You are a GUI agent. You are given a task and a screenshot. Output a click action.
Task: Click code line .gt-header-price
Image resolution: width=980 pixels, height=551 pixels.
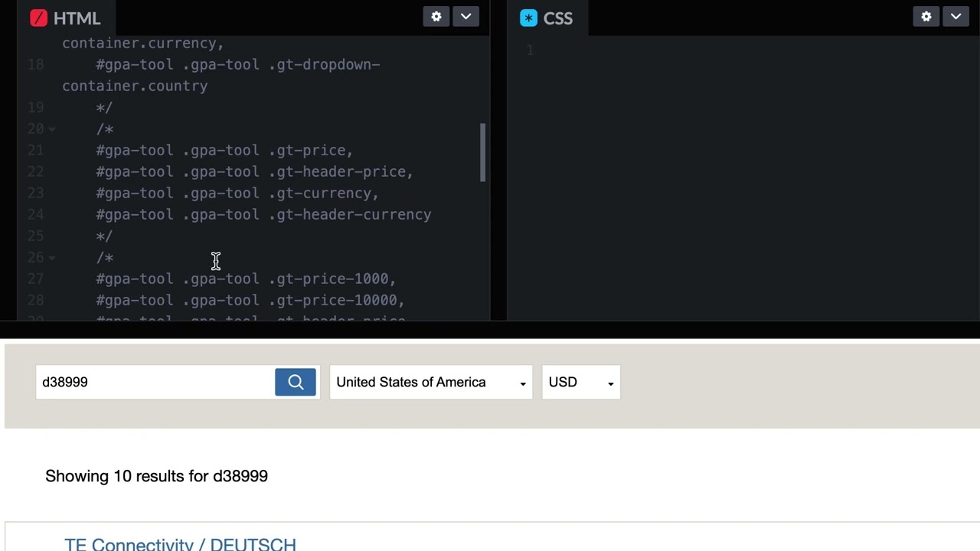[x=254, y=172]
